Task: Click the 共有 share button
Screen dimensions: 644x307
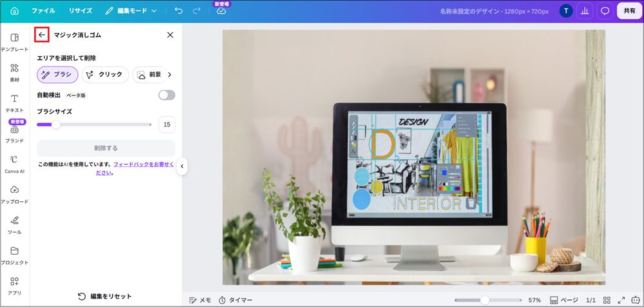Action: (x=630, y=11)
